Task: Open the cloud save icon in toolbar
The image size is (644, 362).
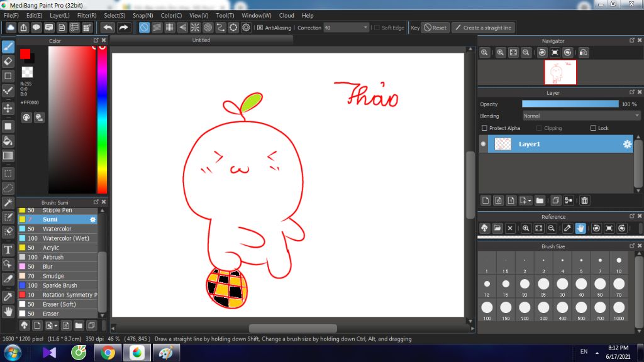Action: pos(11,28)
